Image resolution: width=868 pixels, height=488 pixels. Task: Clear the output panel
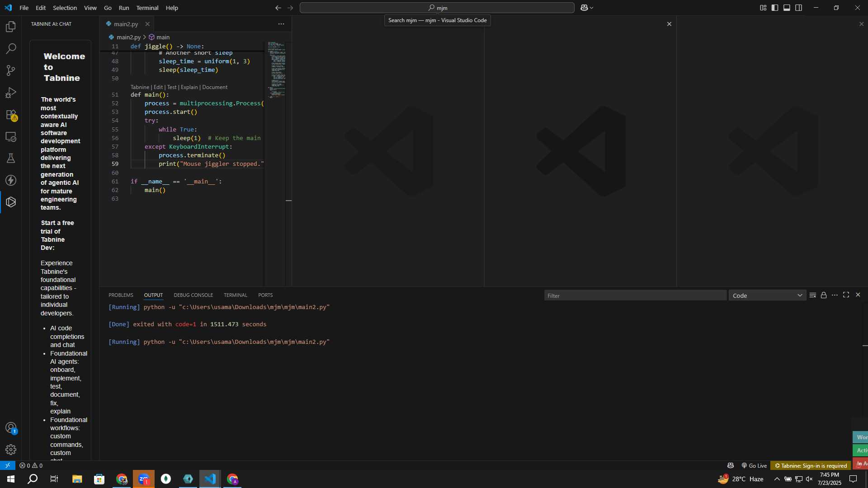[812, 295]
